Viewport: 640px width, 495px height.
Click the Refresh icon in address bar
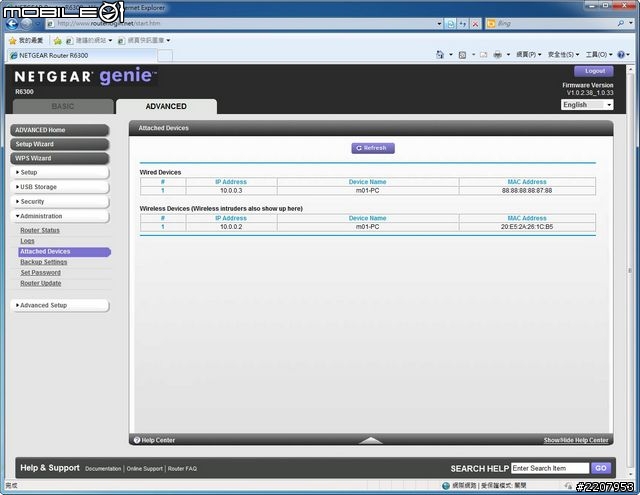tap(463, 24)
